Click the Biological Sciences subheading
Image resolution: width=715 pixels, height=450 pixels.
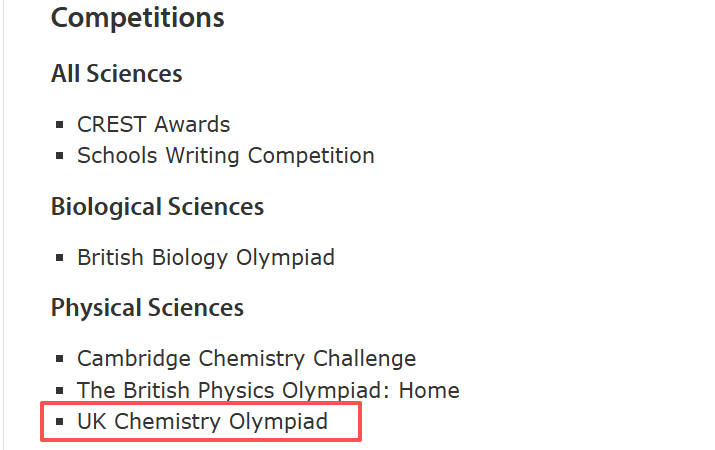[x=157, y=207]
